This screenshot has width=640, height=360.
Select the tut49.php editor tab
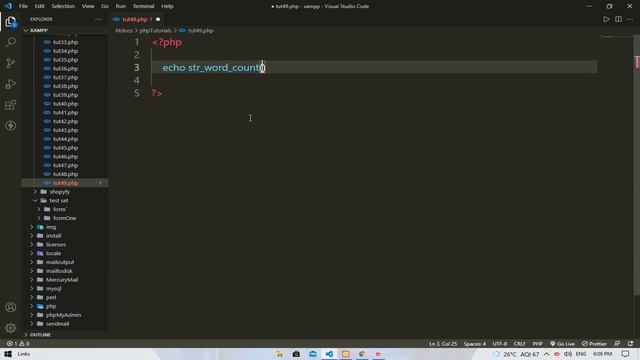coord(135,19)
